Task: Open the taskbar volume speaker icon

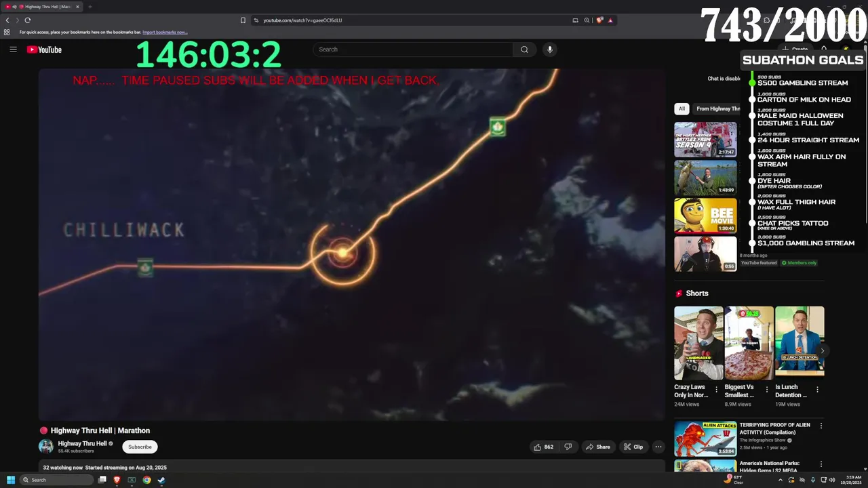Action: tap(832, 480)
